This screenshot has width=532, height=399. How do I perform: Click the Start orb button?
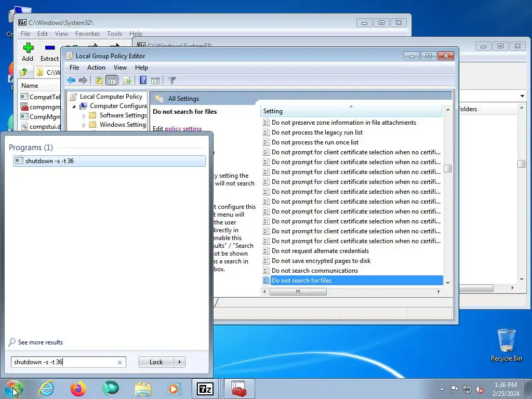pyautogui.click(x=14, y=389)
